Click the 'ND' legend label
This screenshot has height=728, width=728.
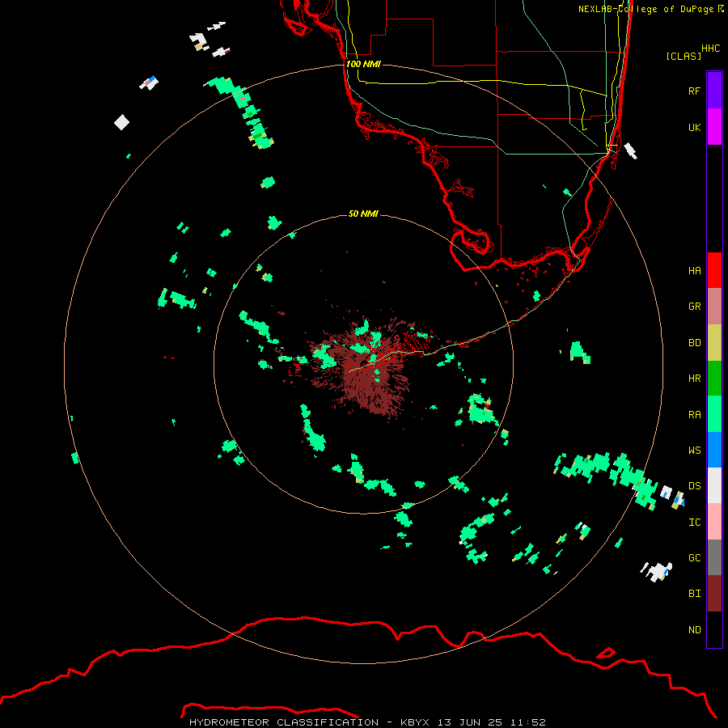[694, 629]
